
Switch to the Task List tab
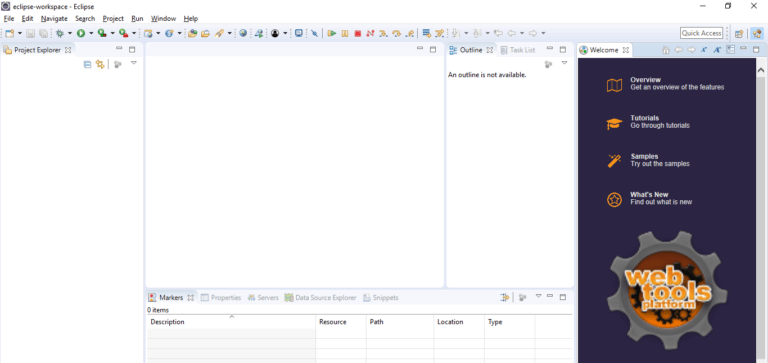pos(518,50)
